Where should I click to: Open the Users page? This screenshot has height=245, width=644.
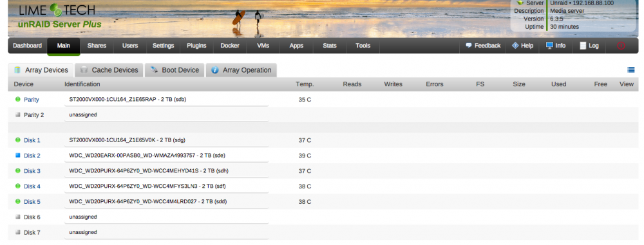coord(130,46)
